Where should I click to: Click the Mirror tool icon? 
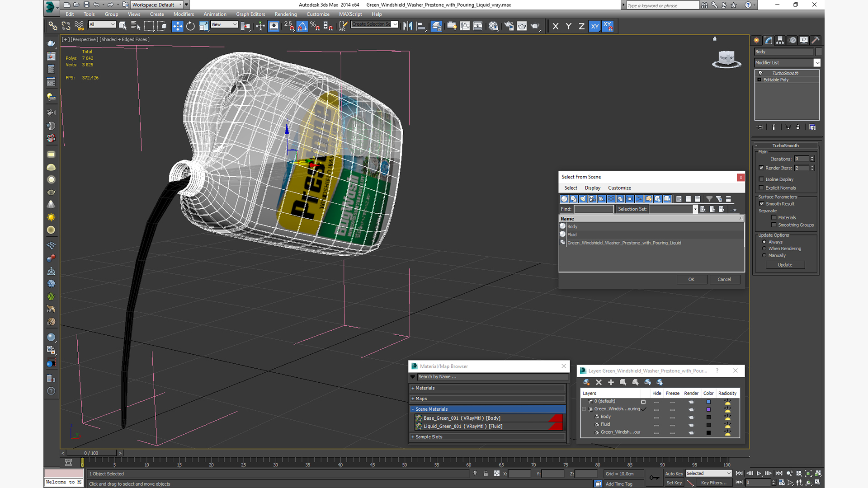pos(408,26)
